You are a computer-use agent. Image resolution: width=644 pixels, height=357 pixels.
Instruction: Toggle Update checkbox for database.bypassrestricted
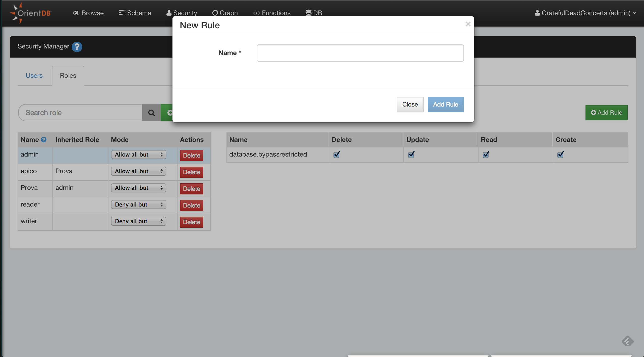click(x=411, y=155)
